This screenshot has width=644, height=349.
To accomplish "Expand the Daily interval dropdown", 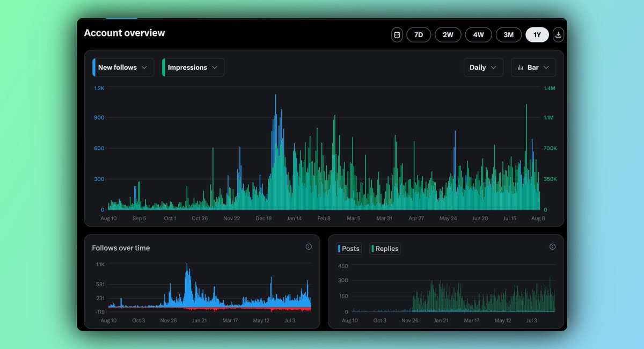I will coord(483,68).
